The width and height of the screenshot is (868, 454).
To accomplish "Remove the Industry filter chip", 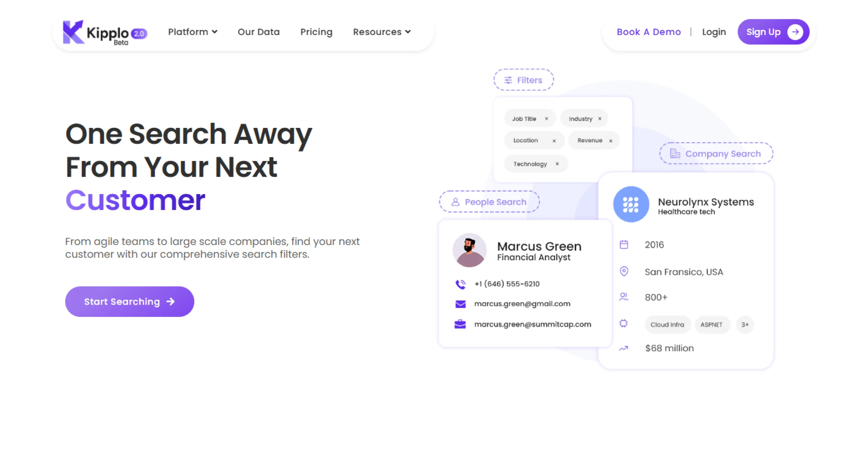I will [x=600, y=118].
